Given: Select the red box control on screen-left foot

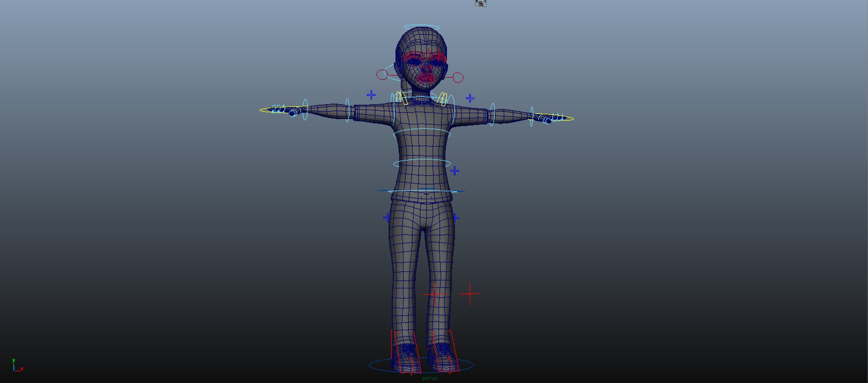Looking at the screenshot, I should 406,352.
